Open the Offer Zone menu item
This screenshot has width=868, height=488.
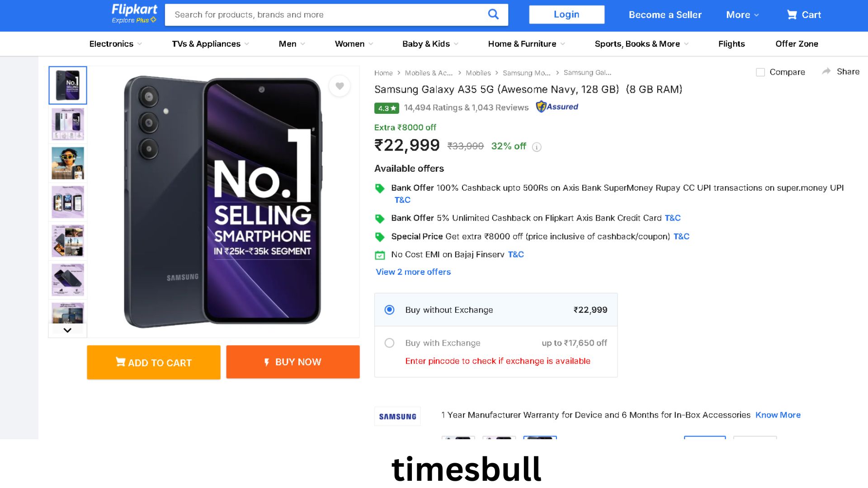pos(797,44)
